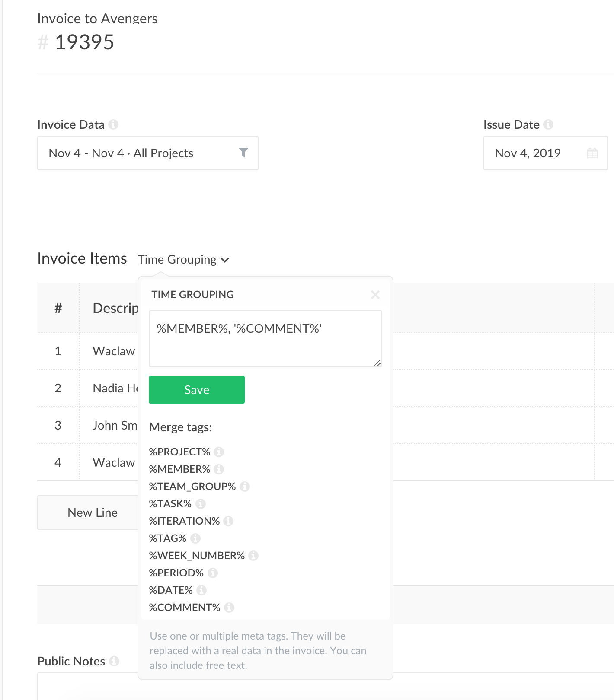The image size is (614, 700).
Task: Insert the %TAG% merge tag
Action: coord(168,538)
